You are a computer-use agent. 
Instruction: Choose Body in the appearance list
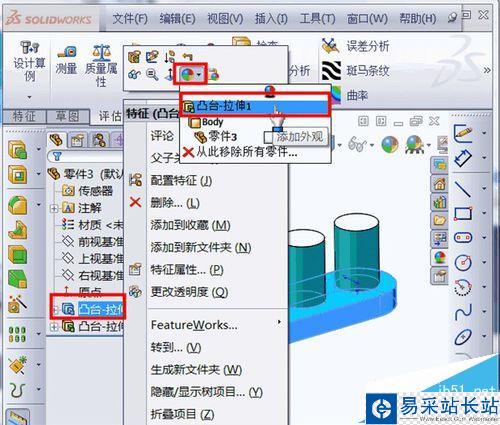206,122
